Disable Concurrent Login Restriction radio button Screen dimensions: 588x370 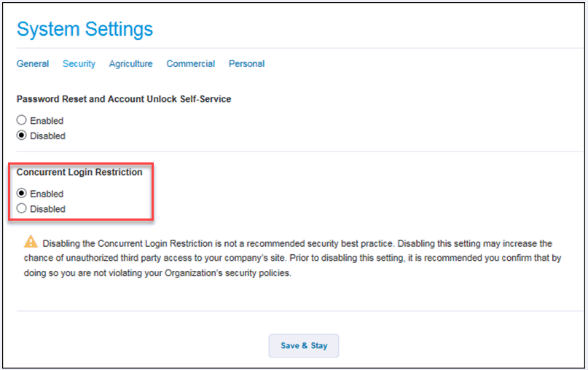tap(22, 209)
